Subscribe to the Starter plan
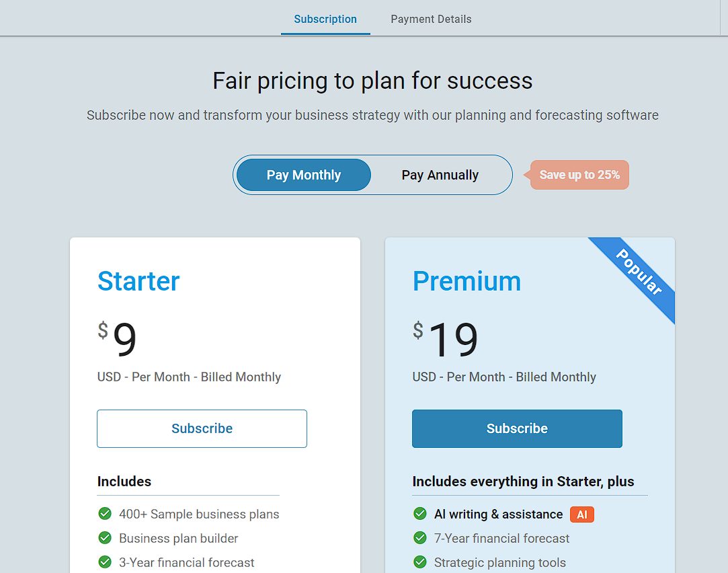The height and width of the screenshot is (573, 728). [x=202, y=428]
